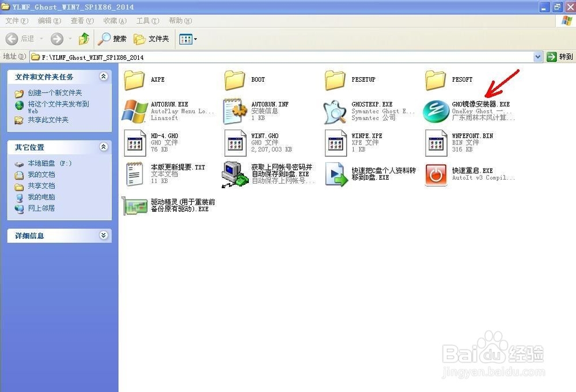576x392 pixels.
Task: Select the 获取上网帐号密码 EXE computer icon
Action: coord(235,174)
